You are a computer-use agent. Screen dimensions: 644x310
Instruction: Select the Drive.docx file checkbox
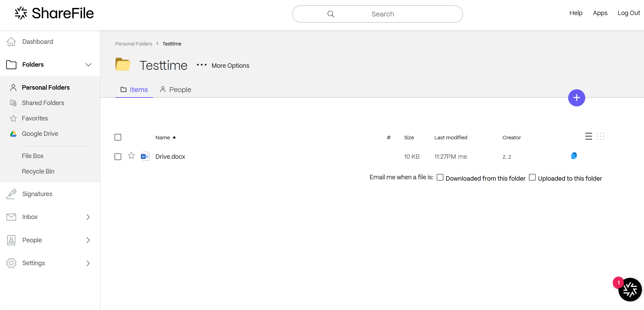(x=118, y=157)
